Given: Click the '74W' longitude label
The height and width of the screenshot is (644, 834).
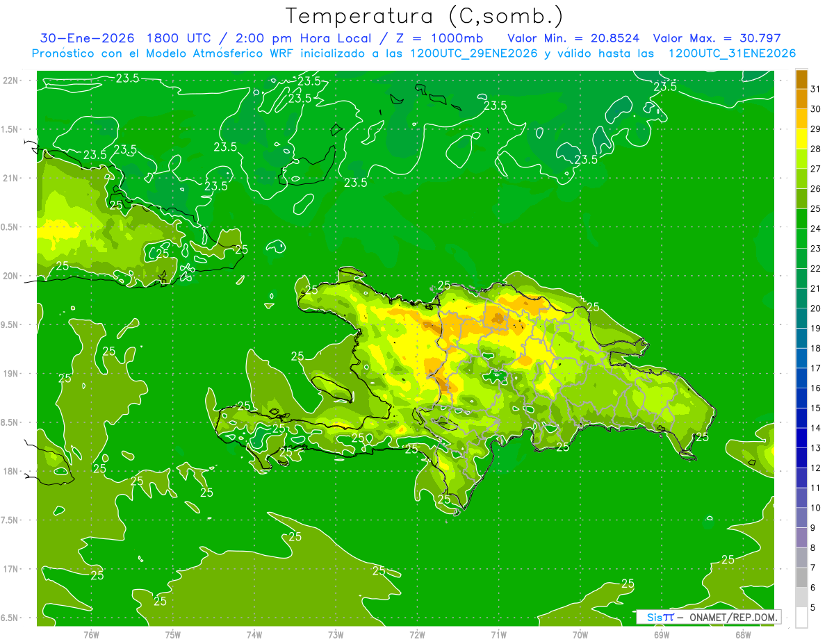Looking at the screenshot, I should click(x=254, y=634).
